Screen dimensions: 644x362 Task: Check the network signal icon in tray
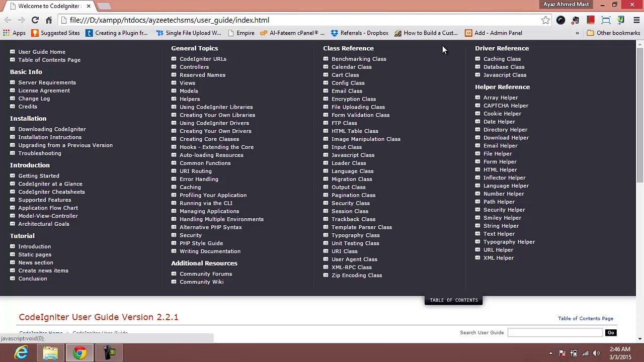(585, 353)
